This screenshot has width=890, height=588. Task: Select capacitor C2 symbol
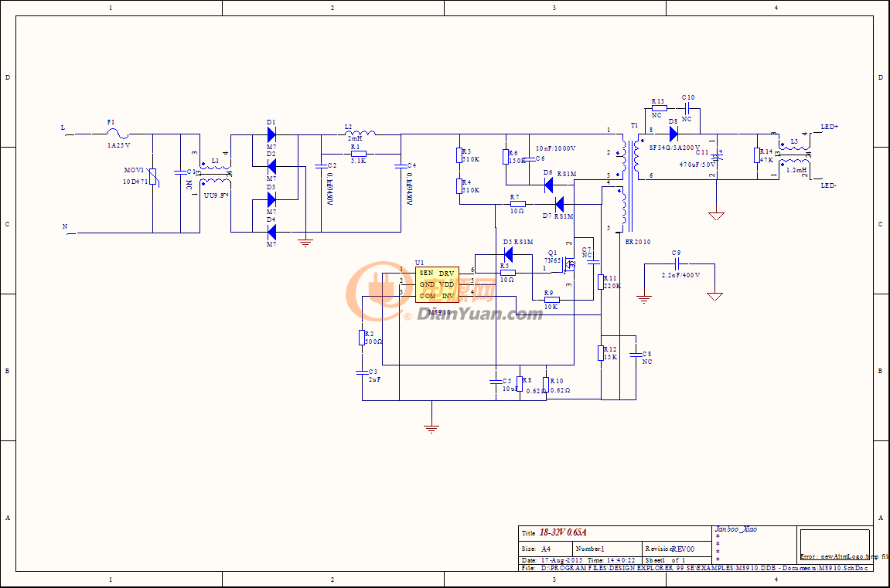point(321,165)
